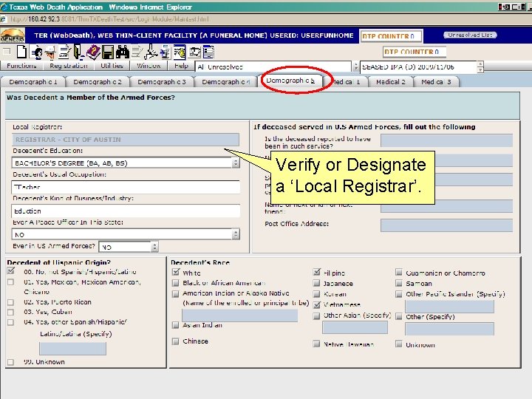Click the Genesis logo
532x399 pixels.
point(13,35)
